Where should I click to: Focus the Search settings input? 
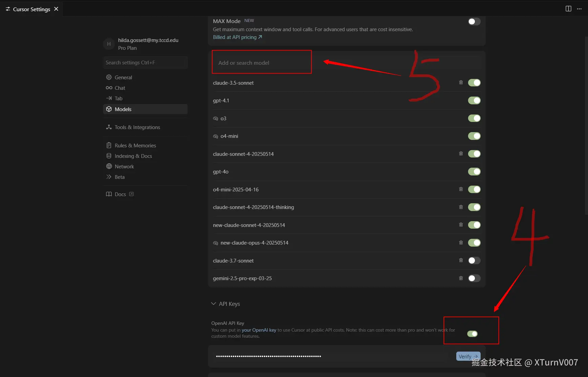point(145,63)
